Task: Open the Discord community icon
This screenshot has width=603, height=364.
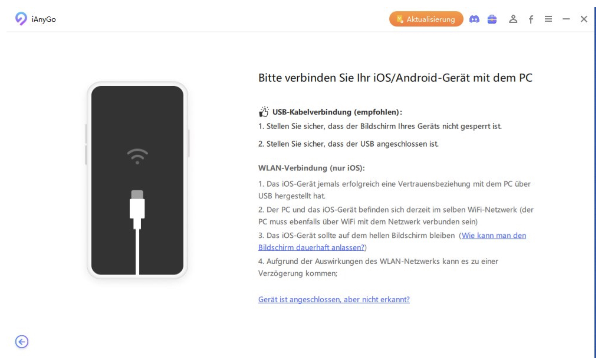Action: [475, 19]
